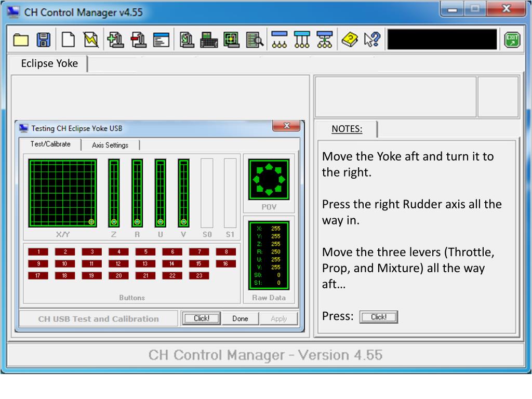Click the X/Y axis test grid

coord(63,193)
